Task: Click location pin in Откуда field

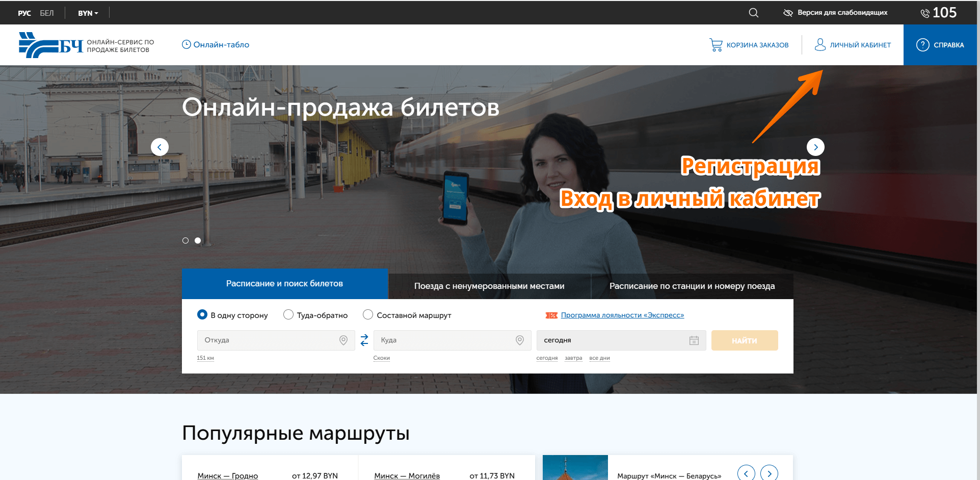Action: (343, 340)
